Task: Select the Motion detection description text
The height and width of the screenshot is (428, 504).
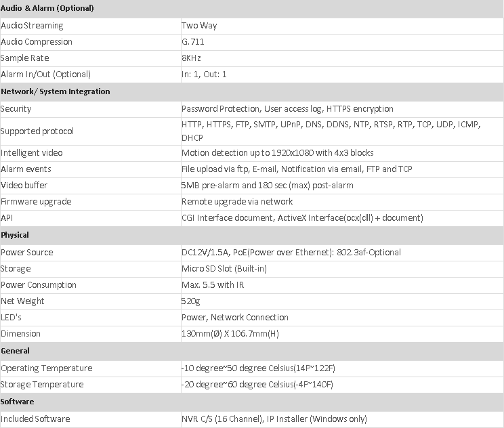Action: [277, 153]
